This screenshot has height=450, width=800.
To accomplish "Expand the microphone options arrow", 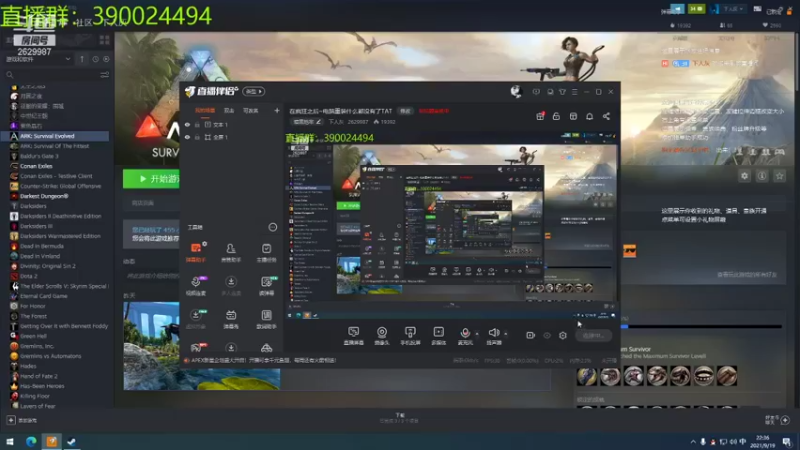I will (477, 334).
